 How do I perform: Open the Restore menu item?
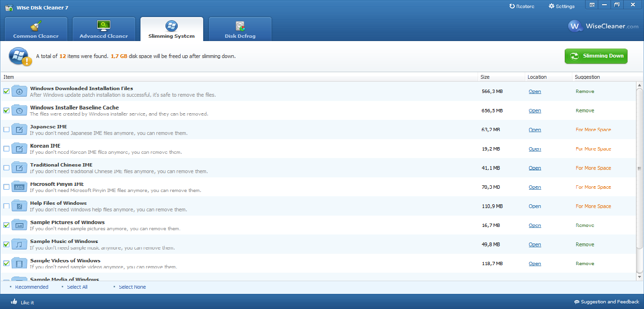[522, 6]
